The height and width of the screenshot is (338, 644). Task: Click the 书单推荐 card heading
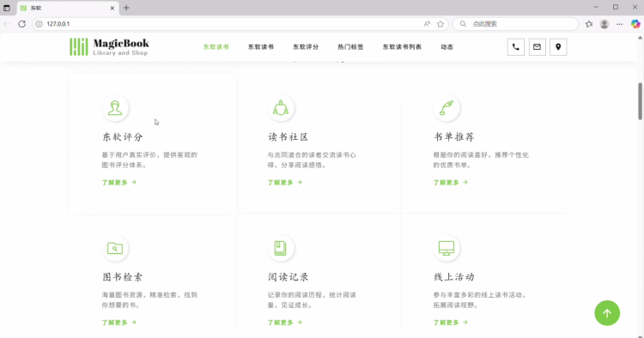coord(454,137)
